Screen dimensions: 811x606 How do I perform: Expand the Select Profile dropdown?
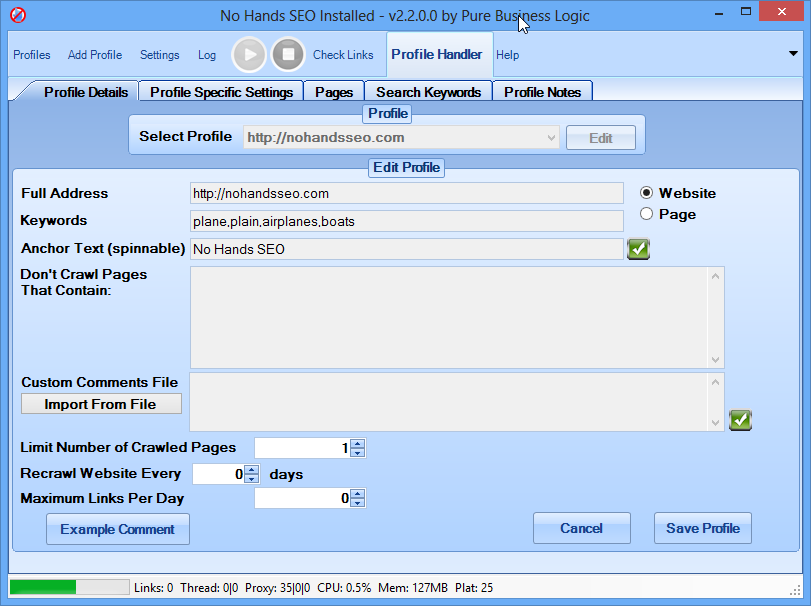[551, 137]
